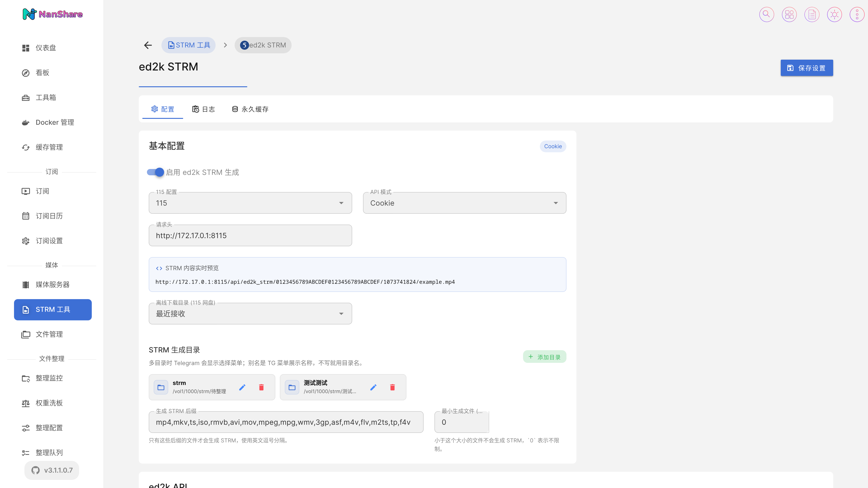Switch to the 日志 tab

(x=203, y=109)
